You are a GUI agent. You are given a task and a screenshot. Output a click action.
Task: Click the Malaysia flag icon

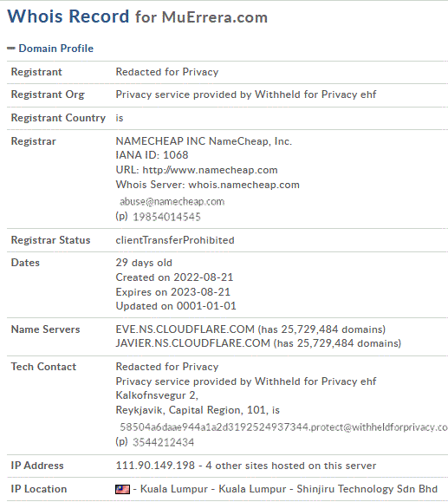tap(122, 489)
